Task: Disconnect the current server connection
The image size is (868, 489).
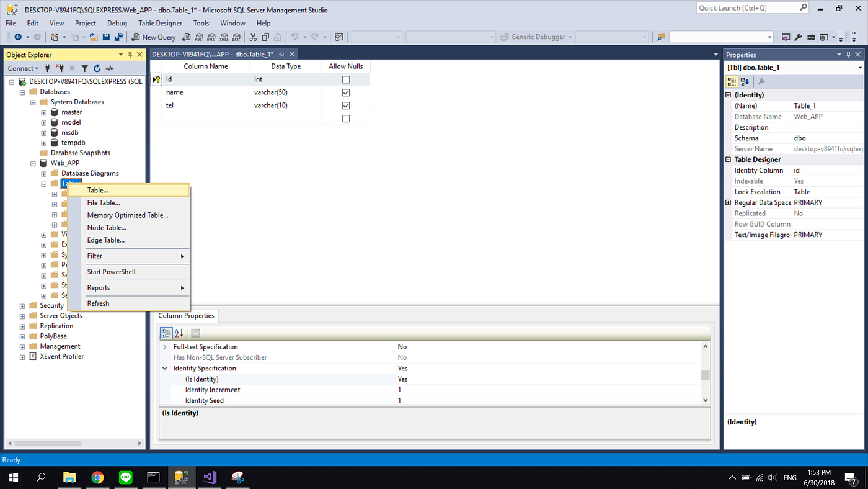Action: pyautogui.click(x=60, y=68)
